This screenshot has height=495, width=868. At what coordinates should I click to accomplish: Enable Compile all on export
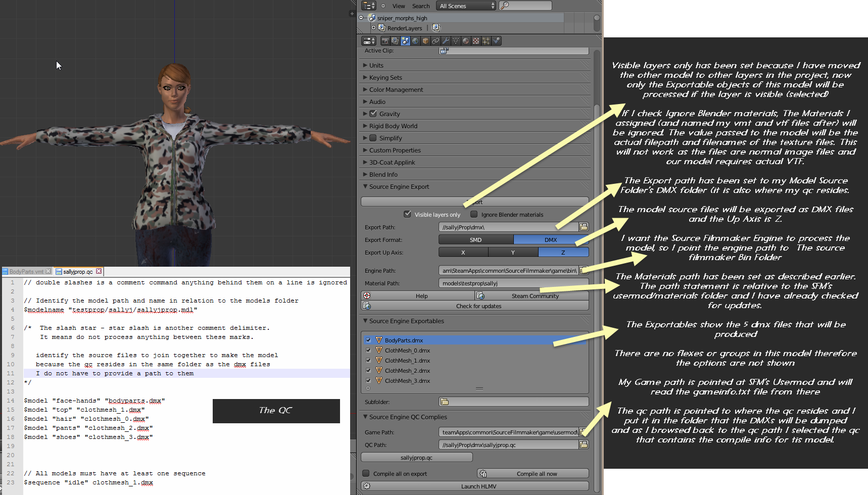[366, 473]
